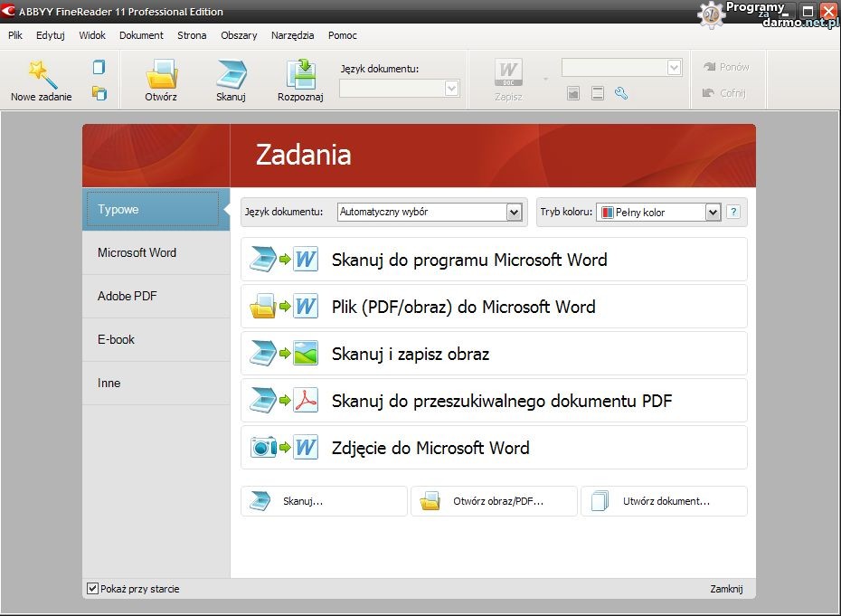The height and width of the screenshot is (616, 841).
Task: Click the wrench settings icon in toolbar
Action: coord(621,93)
